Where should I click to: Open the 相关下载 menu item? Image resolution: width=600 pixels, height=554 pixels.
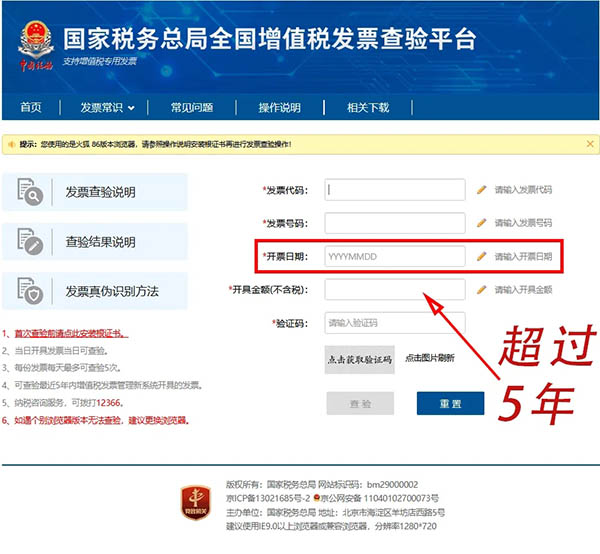[368, 108]
